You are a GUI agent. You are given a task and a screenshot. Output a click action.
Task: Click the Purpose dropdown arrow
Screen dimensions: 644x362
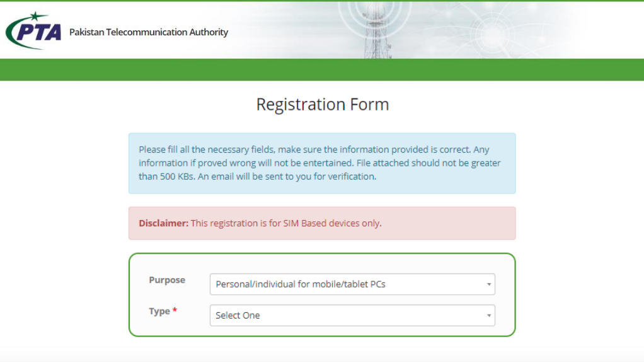pyautogui.click(x=488, y=284)
